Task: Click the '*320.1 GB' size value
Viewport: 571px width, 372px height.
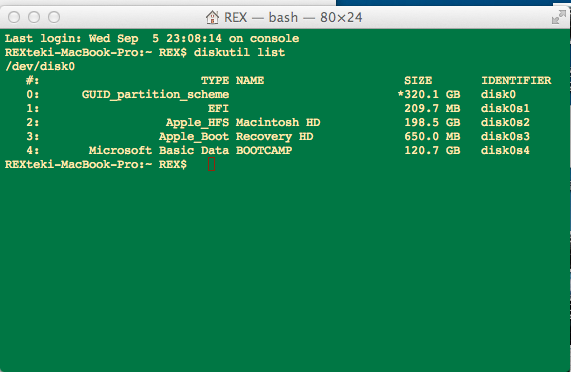Action: (429, 95)
